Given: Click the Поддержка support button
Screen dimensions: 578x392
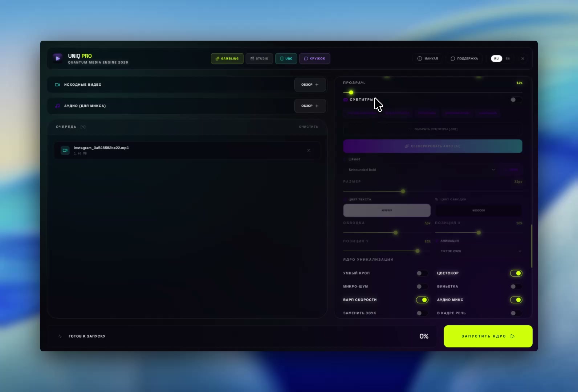Looking at the screenshot, I should [464, 58].
